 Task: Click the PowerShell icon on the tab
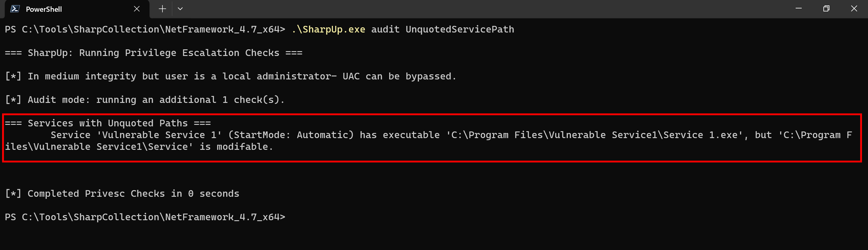pyautogui.click(x=15, y=9)
